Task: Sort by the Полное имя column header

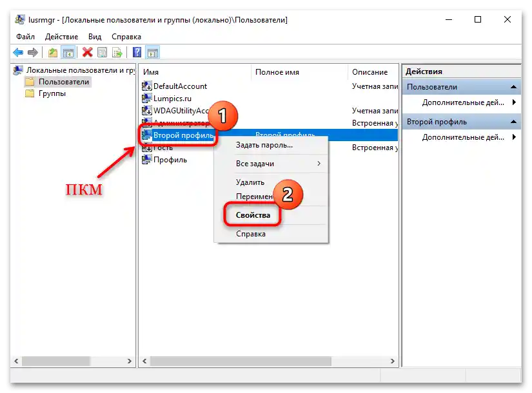Action: tap(300, 72)
